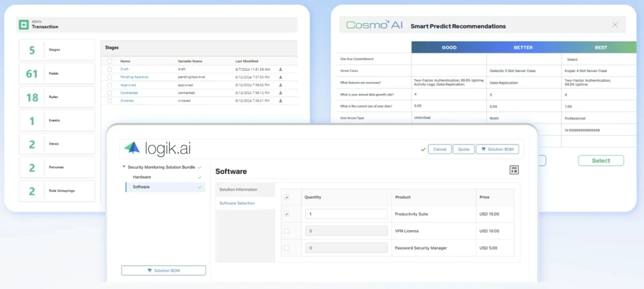Open the Pending Approval stage link

[134, 77]
